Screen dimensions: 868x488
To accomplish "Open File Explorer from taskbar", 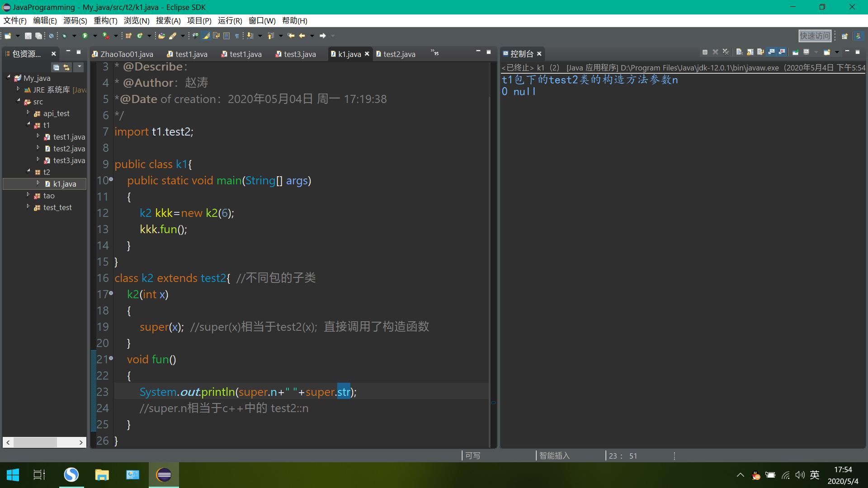I will (102, 475).
